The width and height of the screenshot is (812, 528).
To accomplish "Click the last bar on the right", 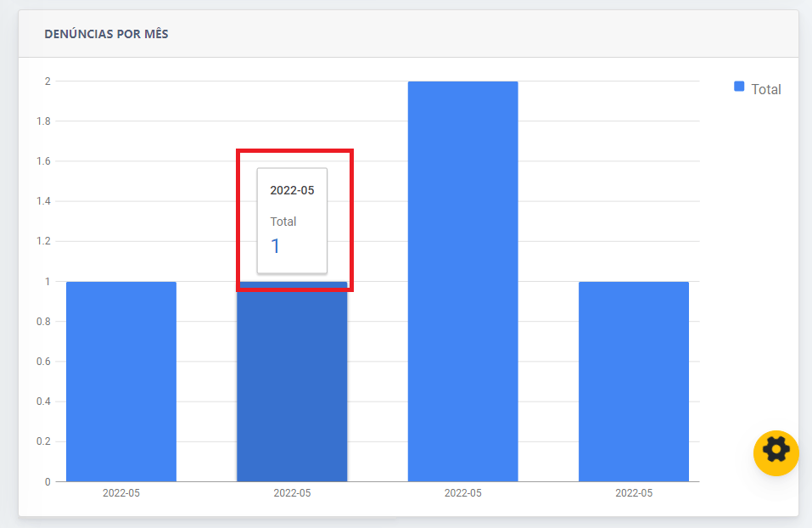I will (x=633, y=382).
